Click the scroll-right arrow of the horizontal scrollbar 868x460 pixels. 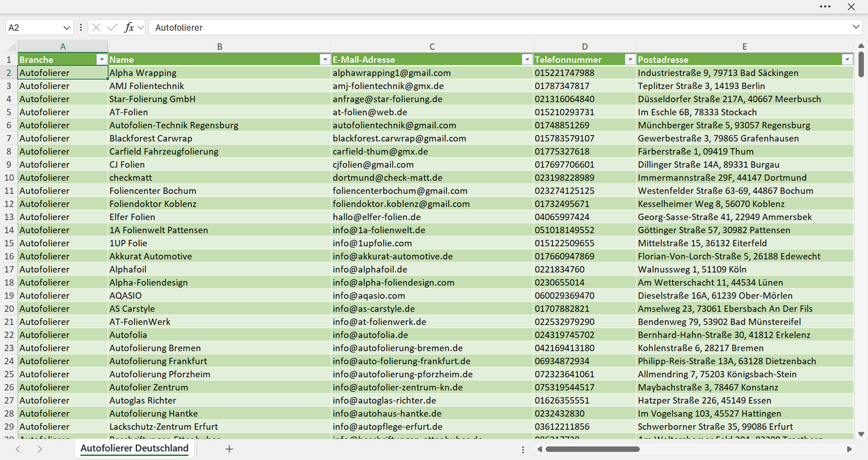[x=849, y=449]
